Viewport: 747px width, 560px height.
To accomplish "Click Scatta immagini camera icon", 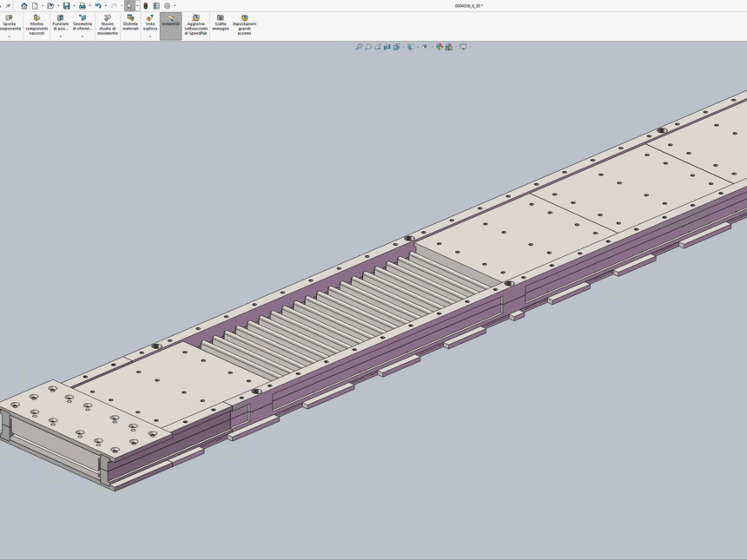I will click(x=221, y=23).
